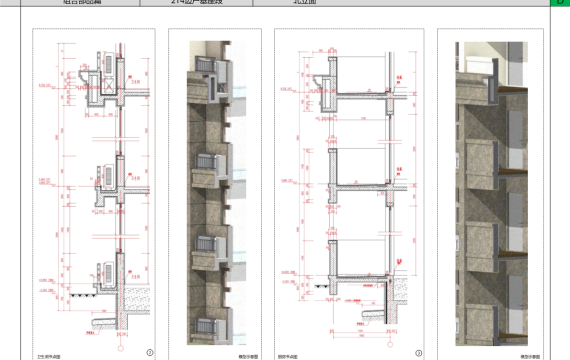Open the first 3D model render image
This screenshot has height=360, width=570.
click(x=215, y=194)
